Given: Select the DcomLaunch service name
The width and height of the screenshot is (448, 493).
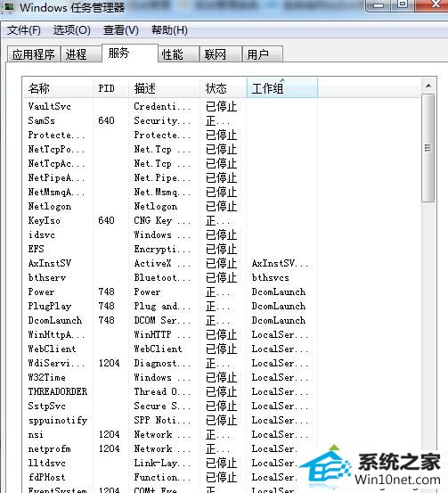Looking at the screenshot, I should click(x=55, y=320).
